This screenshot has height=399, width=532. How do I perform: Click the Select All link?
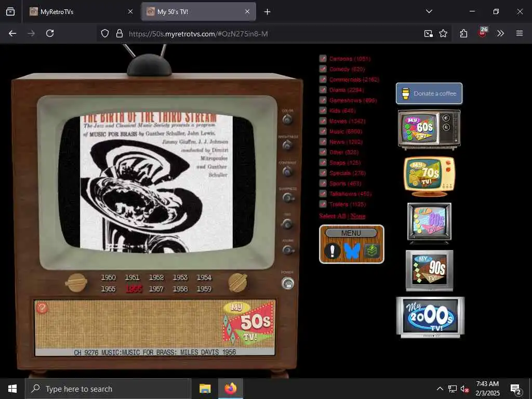point(332,216)
